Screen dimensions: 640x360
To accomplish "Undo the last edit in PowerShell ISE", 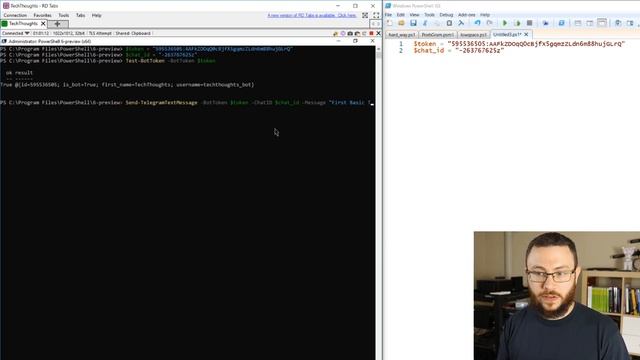I will click(477, 23).
